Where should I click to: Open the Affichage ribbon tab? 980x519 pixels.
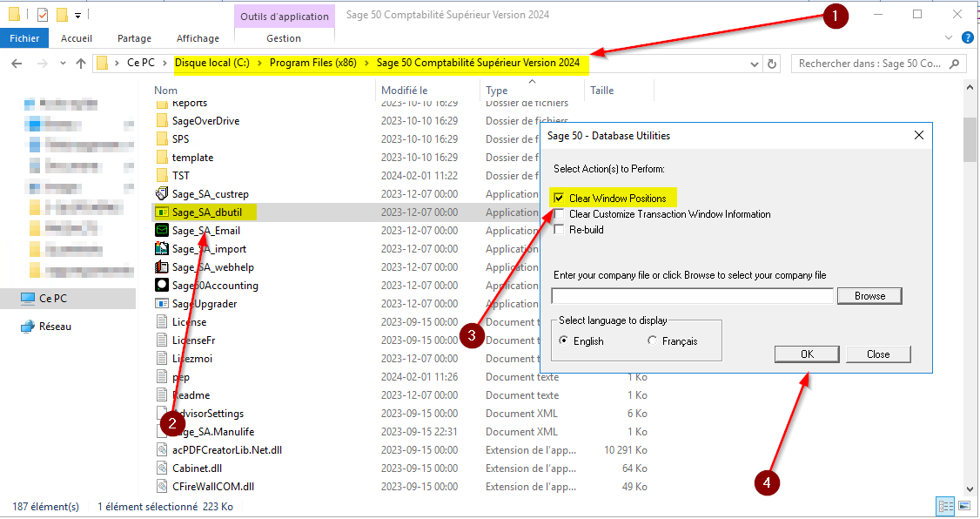pos(198,38)
